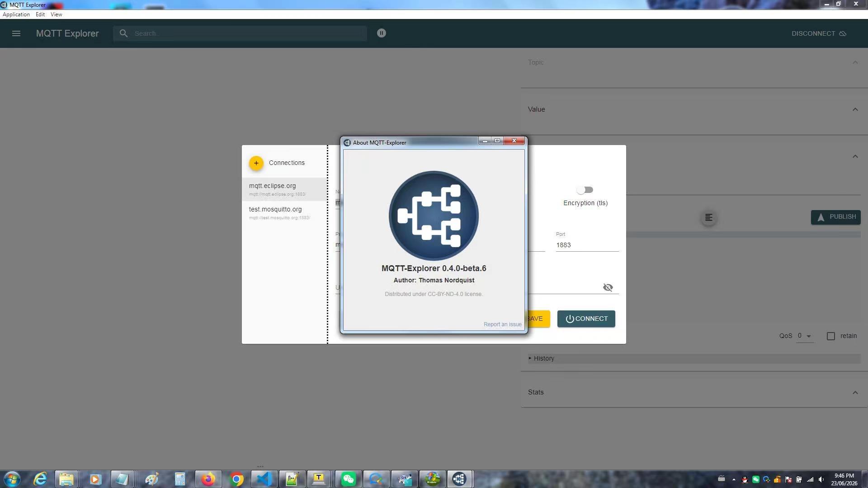Collapse the Publish panel chevron
This screenshot has height=488, width=868.
tap(855, 156)
